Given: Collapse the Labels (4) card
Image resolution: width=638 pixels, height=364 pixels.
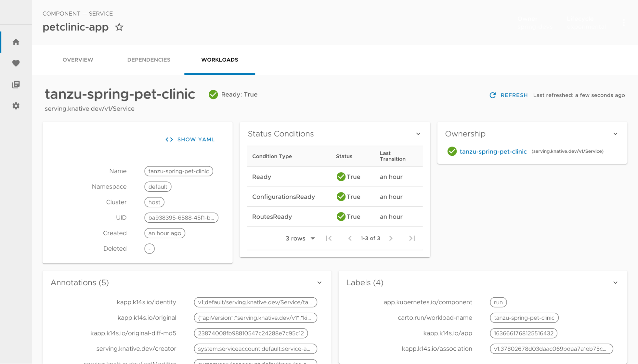Looking at the screenshot, I should pos(615,283).
